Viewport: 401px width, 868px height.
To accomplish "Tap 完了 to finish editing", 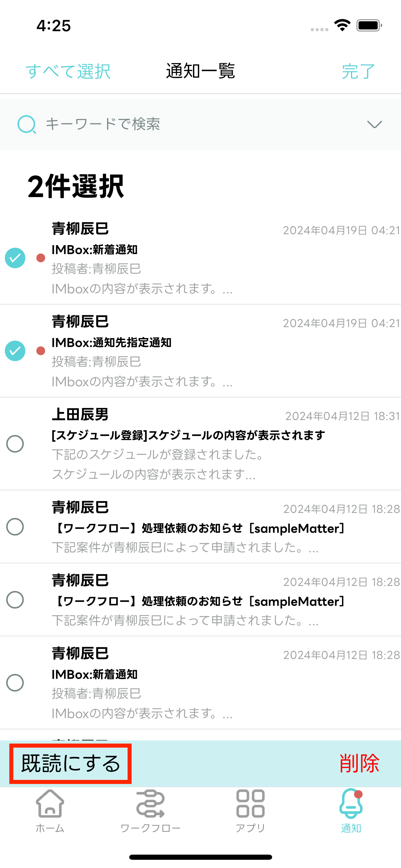I will pyautogui.click(x=358, y=71).
